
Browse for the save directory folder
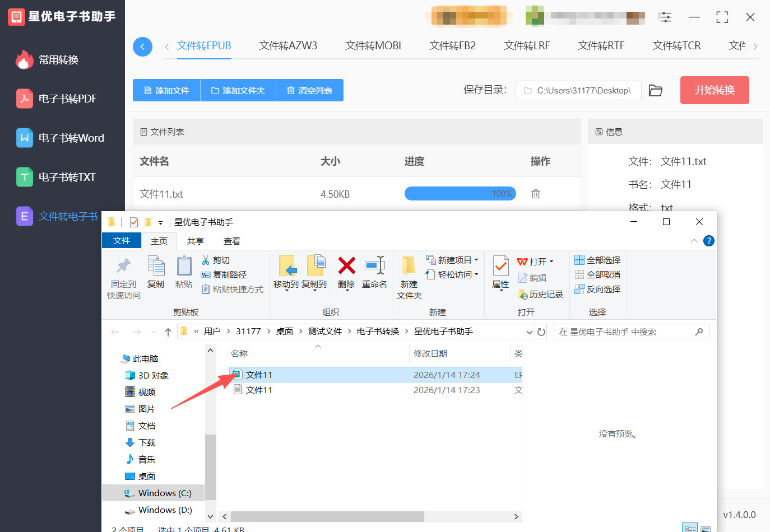[x=656, y=90]
